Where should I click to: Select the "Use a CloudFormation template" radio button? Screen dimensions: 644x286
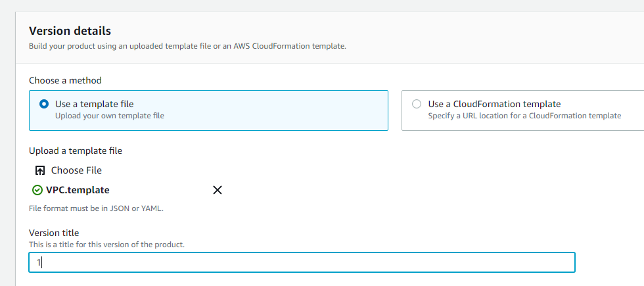coord(417,104)
